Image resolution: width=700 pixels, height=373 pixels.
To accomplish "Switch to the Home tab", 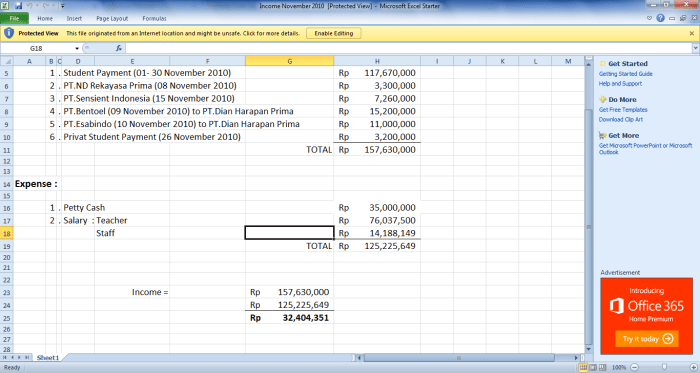I will tap(45, 18).
